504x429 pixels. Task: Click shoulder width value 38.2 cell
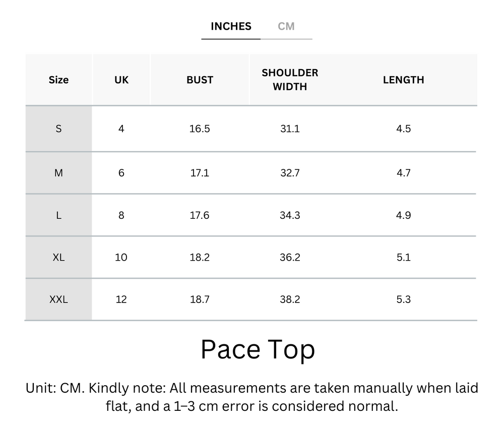point(290,299)
